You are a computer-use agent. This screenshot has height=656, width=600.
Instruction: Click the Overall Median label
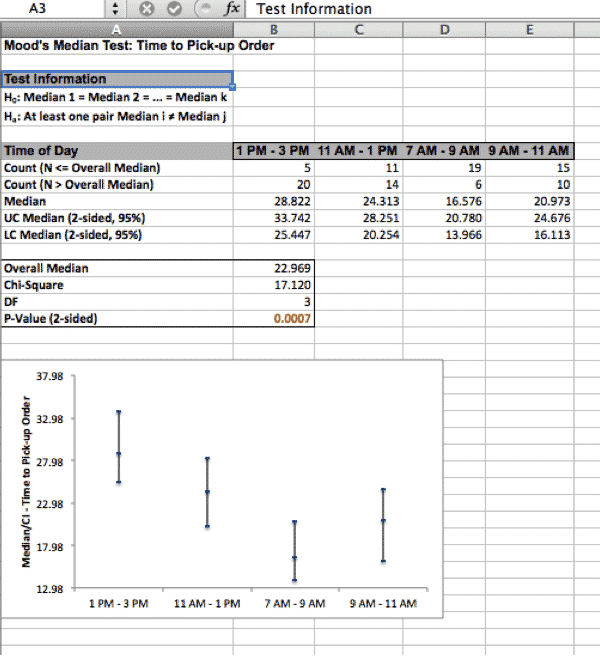(x=46, y=269)
